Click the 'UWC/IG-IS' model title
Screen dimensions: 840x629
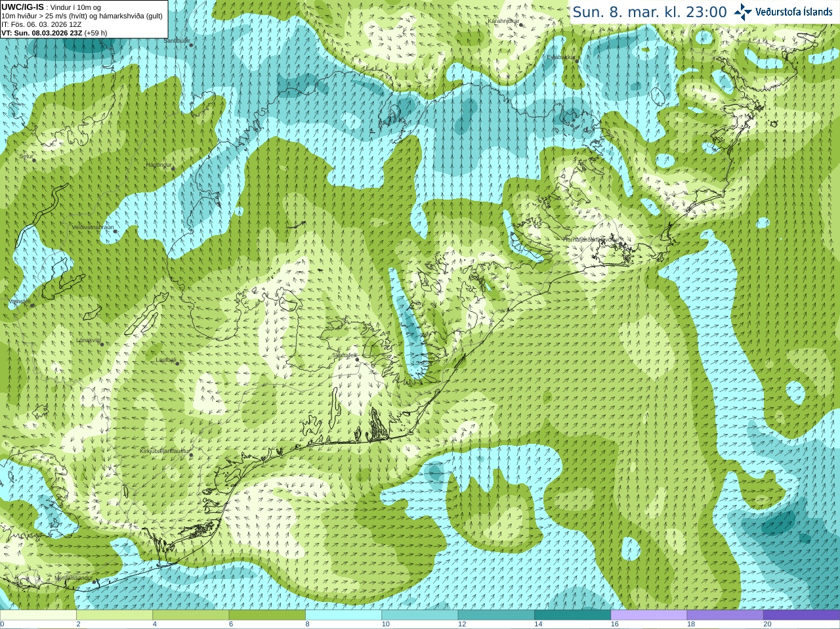pos(22,7)
